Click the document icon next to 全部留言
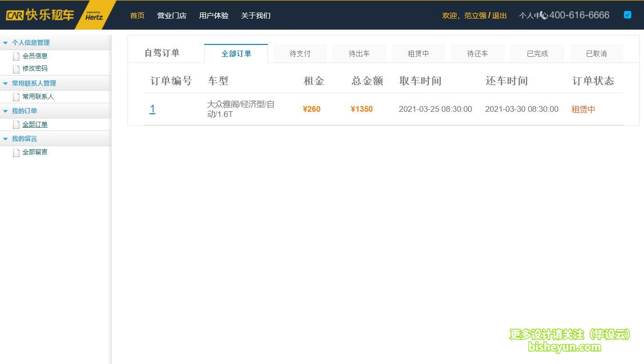The image size is (644, 364). tap(16, 152)
